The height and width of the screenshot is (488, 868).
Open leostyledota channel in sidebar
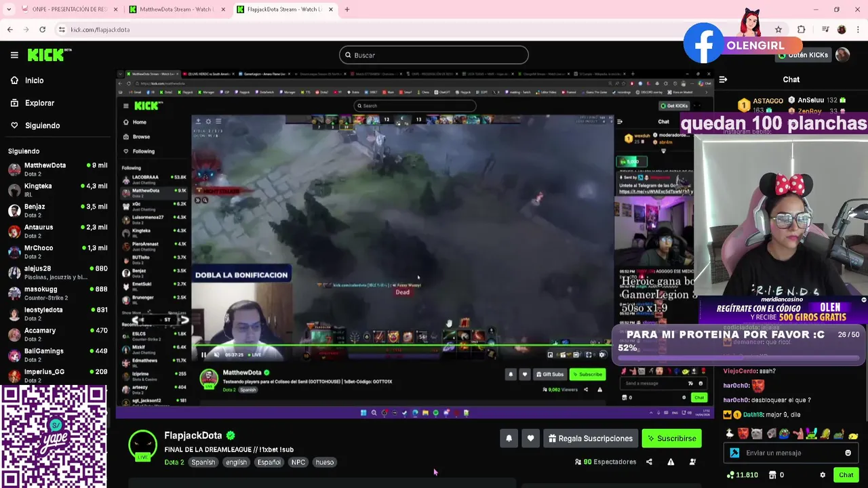[58, 313]
